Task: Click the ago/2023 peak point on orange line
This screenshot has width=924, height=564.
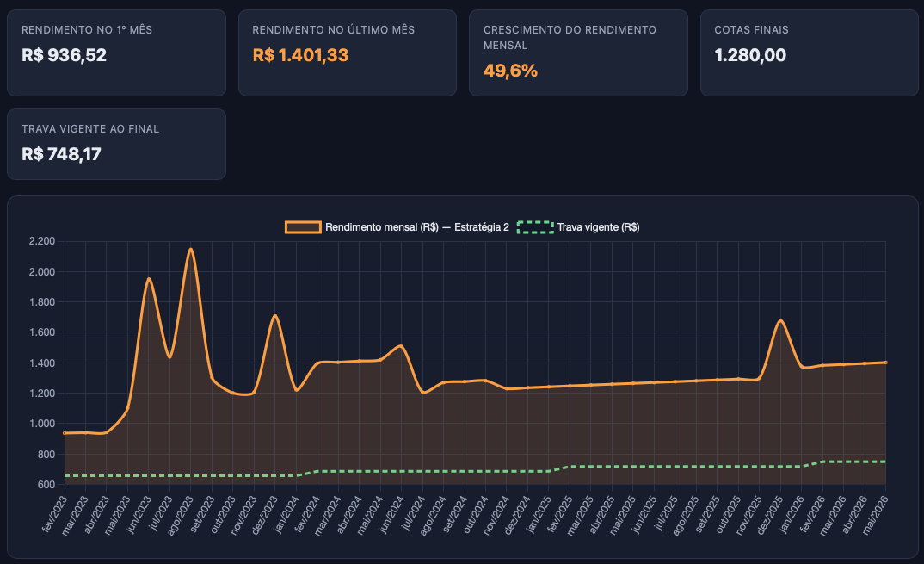Action: pyautogui.click(x=190, y=249)
